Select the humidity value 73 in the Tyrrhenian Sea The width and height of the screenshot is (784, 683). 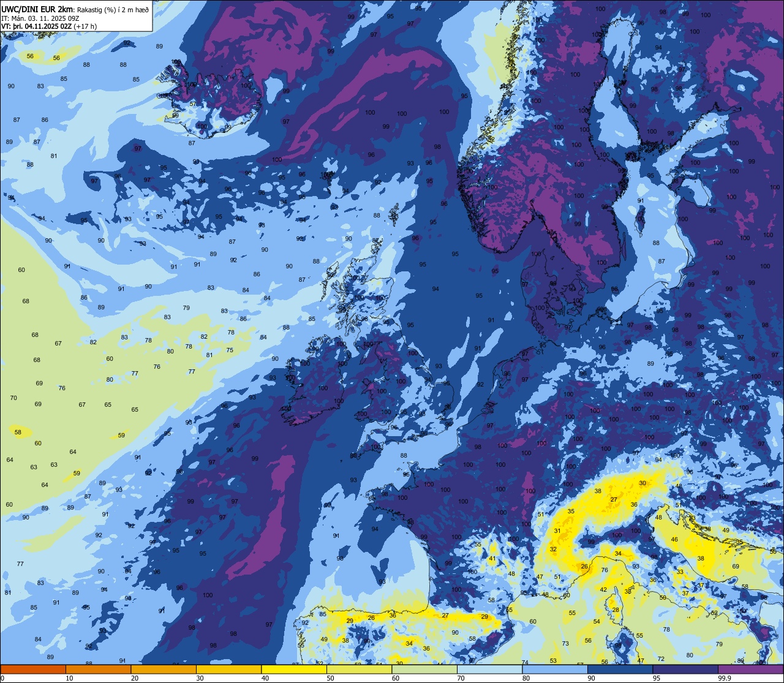[565, 643]
